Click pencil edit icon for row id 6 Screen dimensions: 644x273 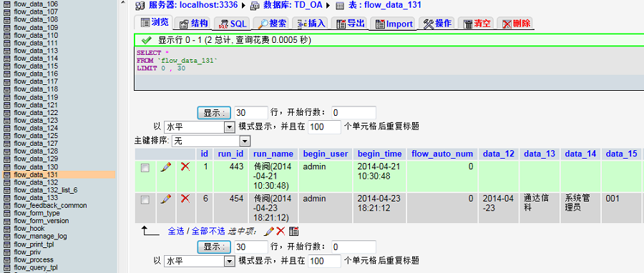pos(166,199)
